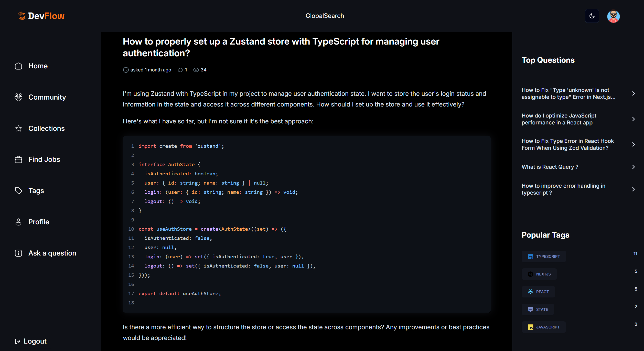Open the Tags menu item
This screenshot has height=351, width=644.
pos(36,191)
